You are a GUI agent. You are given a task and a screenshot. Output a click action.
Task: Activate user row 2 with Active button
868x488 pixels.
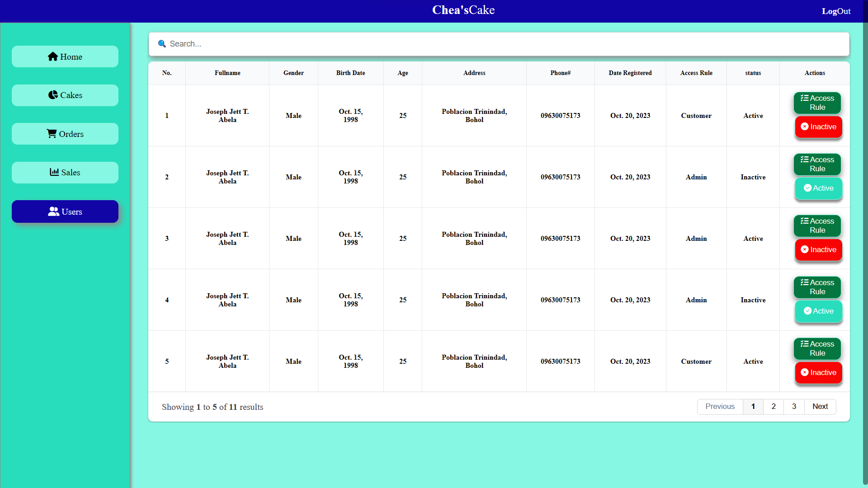coord(819,188)
